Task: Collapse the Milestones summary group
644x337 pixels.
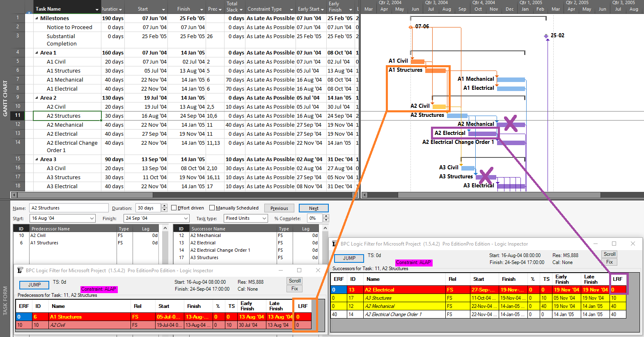Action: 37,18
